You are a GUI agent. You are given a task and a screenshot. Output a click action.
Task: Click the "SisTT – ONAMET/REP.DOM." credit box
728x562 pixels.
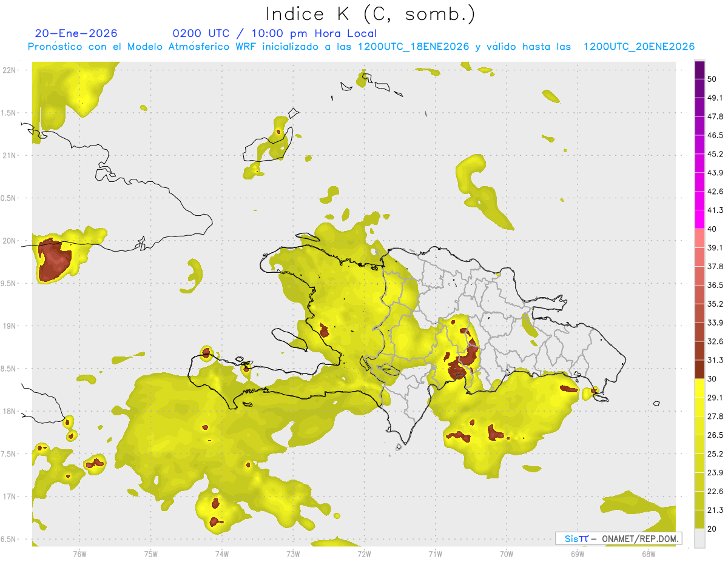click(618, 538)
